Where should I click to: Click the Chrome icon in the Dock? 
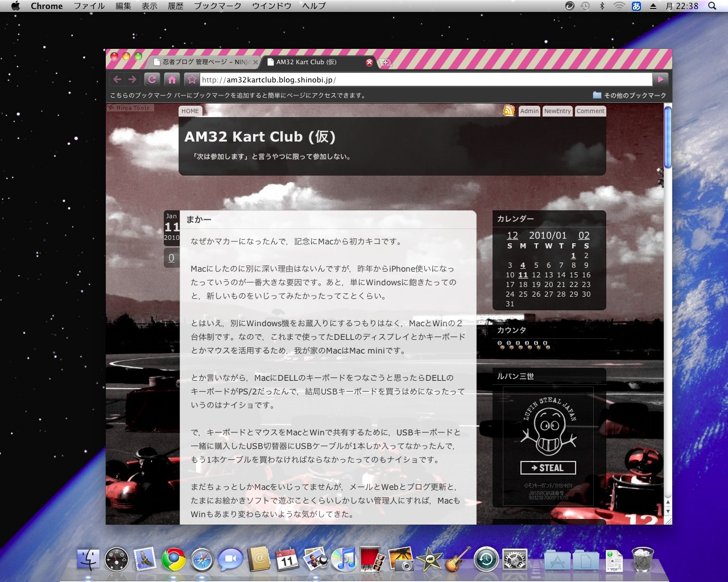[173, 560]
